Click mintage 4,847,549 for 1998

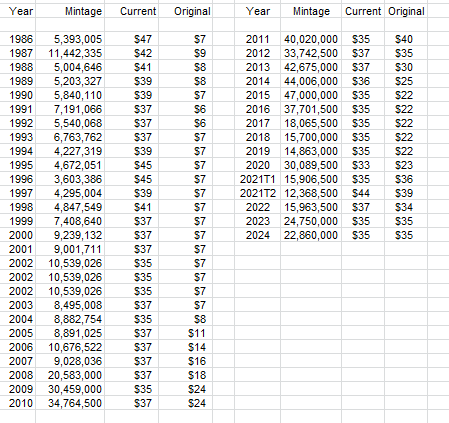click(x=70, y=207)
